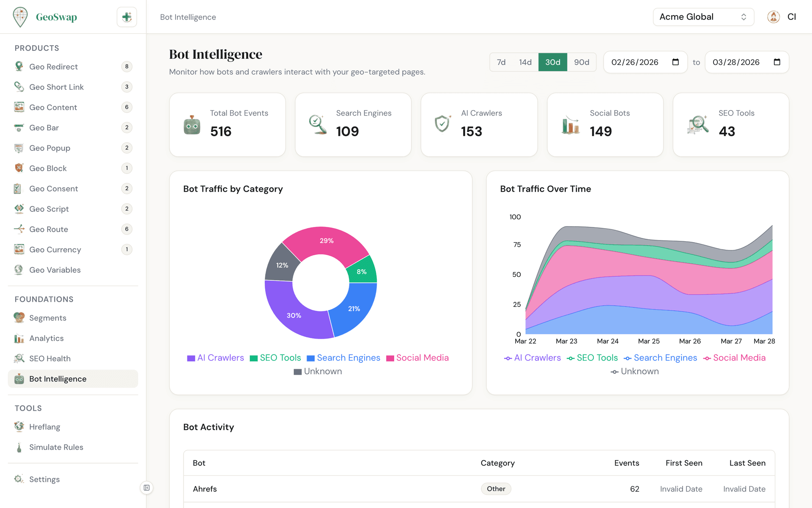Image resolution: width=812 pixels, height=508 pixels.
Task: Select the 90d time range
Action: (x=582, y=62)
